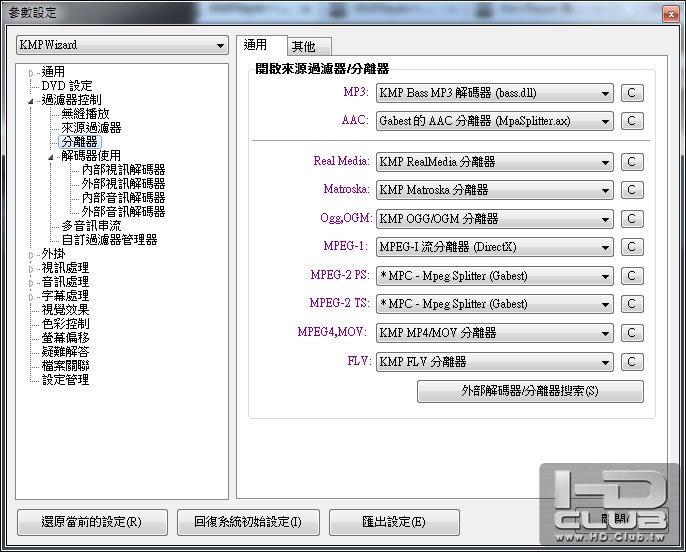Select 無縫播放 in the tree
This screenshot has height=552, width=686.
[85, 114]
